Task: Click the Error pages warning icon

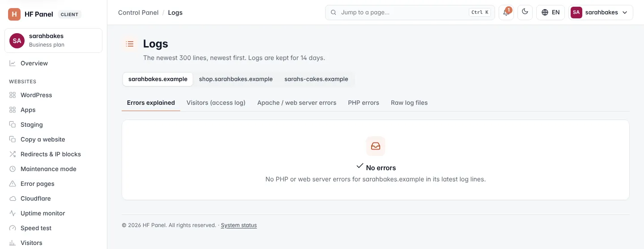Action: pos(13,184)
